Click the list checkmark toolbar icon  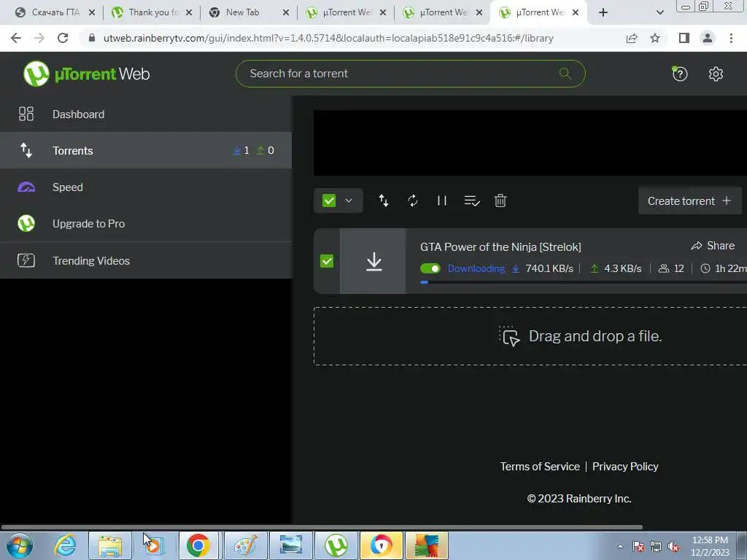472,201
